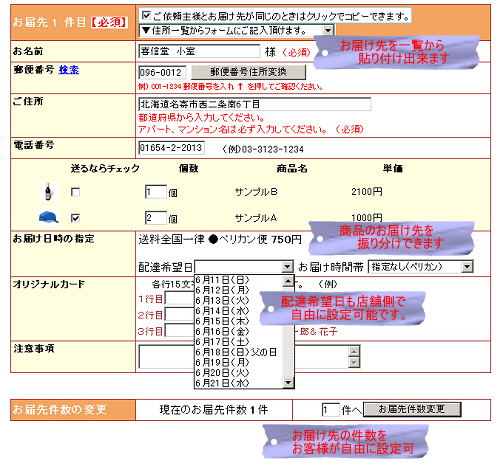Uncheck the サンプルA send checkbox
500x465 pixels.
coord(76,218)
